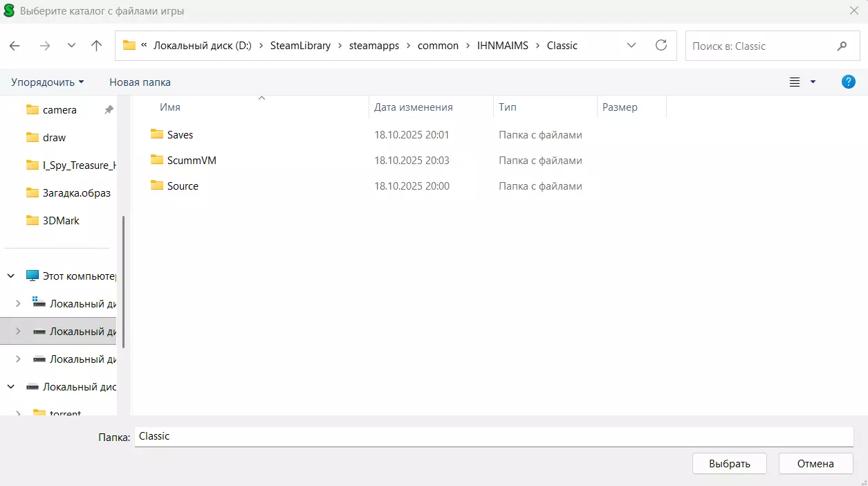The height and width of the screenshot is (486, 868).
Task: Expand the highlighted Локальный диск node
Action: (19, 331)
